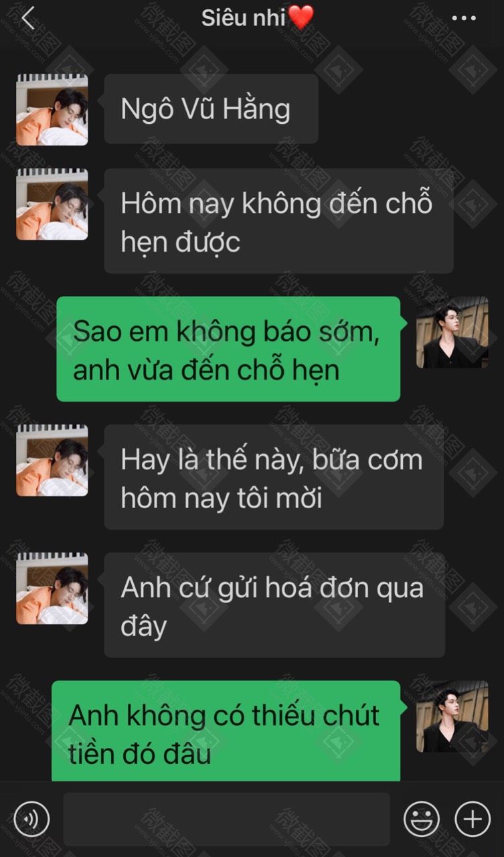Screen dimensions: 504x857
Task: Tap the red heart in the chat title
Action: (301, 18)
